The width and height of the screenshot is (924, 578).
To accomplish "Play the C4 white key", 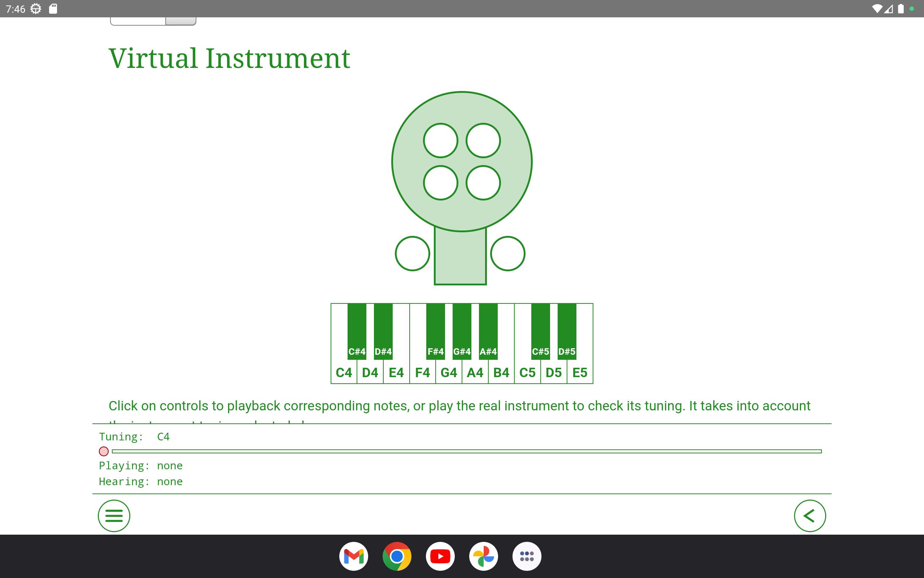I will tap(344, 372).
